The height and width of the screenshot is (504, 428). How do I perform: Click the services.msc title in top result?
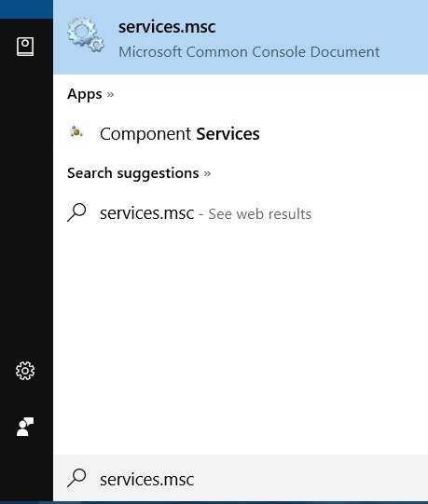167,27
